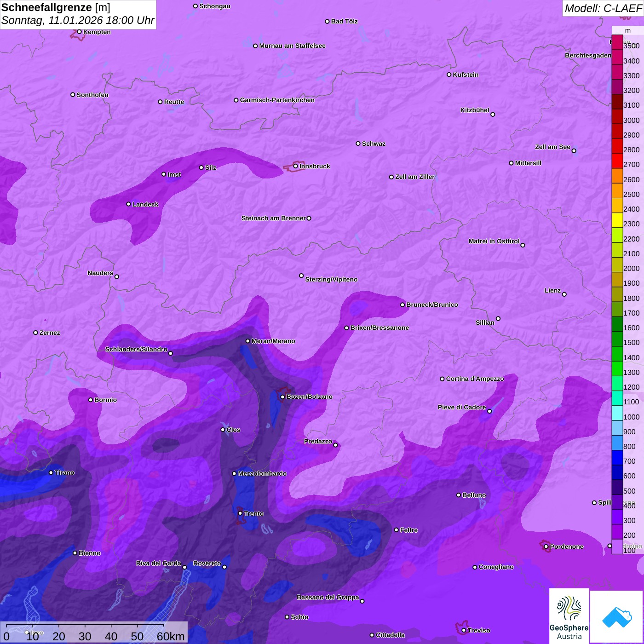Click the 1000 m cyan legend color
Image resolution: width=644 pixels, height=644 pixels.
(x=617, y=413)
